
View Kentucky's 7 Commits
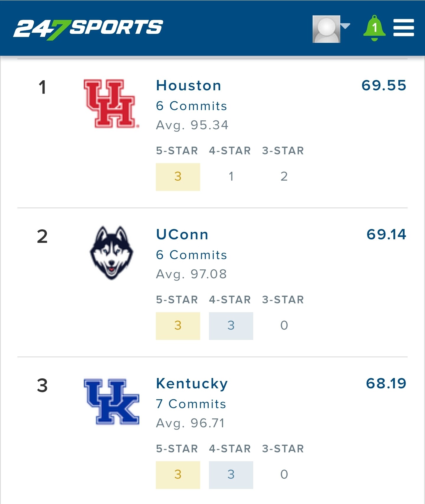[x=191, y=404]
